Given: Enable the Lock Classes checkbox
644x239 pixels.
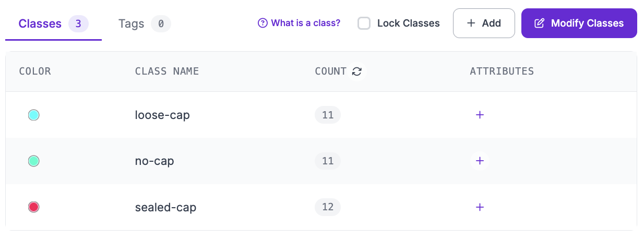Looking at the screenshot, I should click(x=364, y=23).
